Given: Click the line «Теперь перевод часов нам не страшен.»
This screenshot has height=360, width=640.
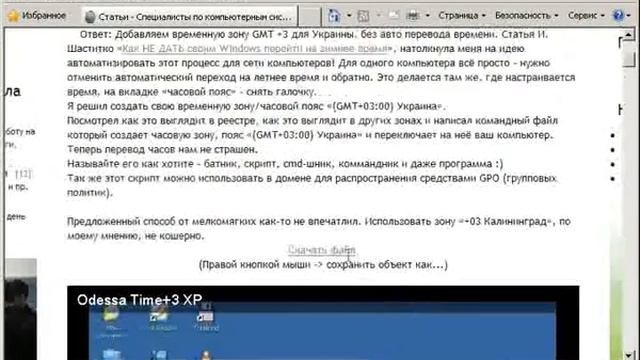Looking at the screenshot, I should (162, 149).
